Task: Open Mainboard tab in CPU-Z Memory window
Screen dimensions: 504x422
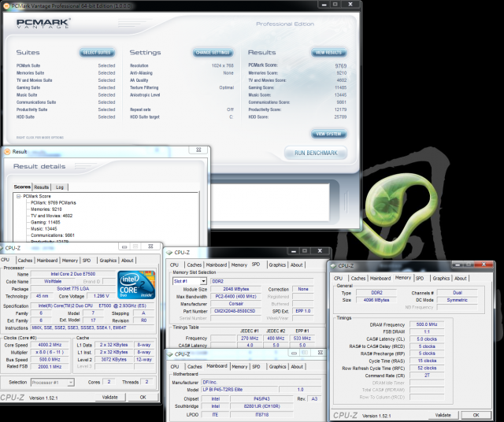Action: tap(380, 279)
